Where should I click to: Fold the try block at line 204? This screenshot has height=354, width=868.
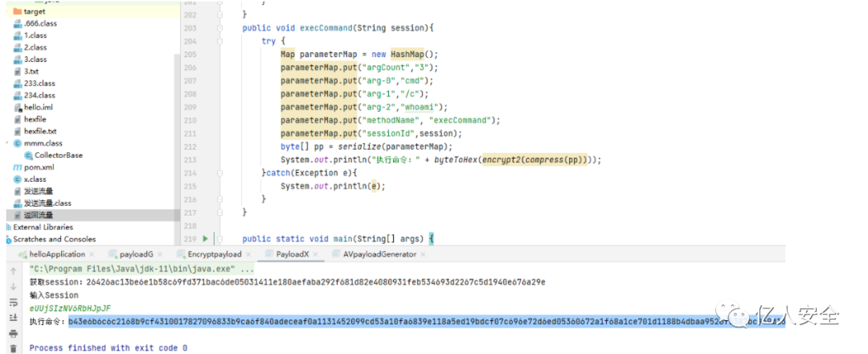tap(220, 41)
